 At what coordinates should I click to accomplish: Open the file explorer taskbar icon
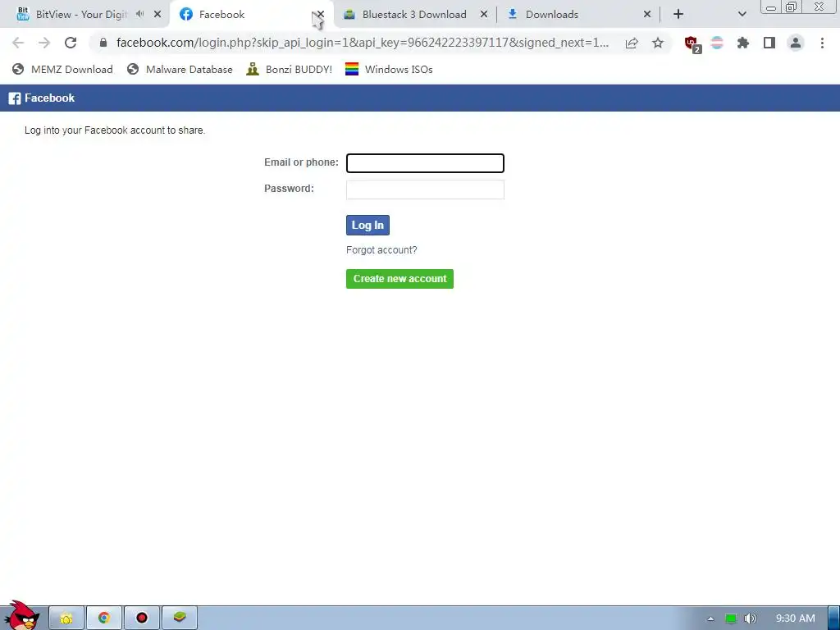click(x=66, y=619)
